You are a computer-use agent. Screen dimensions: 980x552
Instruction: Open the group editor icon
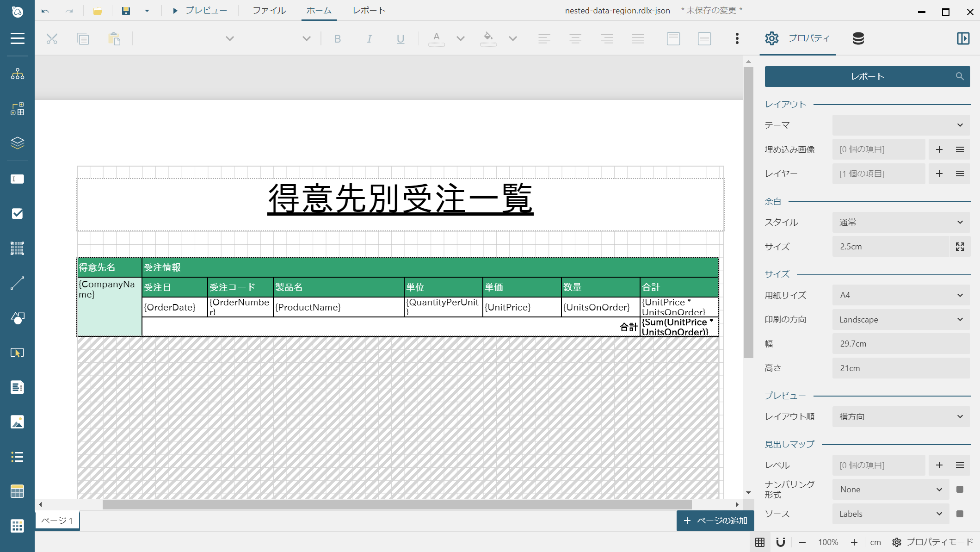[17, 109]
